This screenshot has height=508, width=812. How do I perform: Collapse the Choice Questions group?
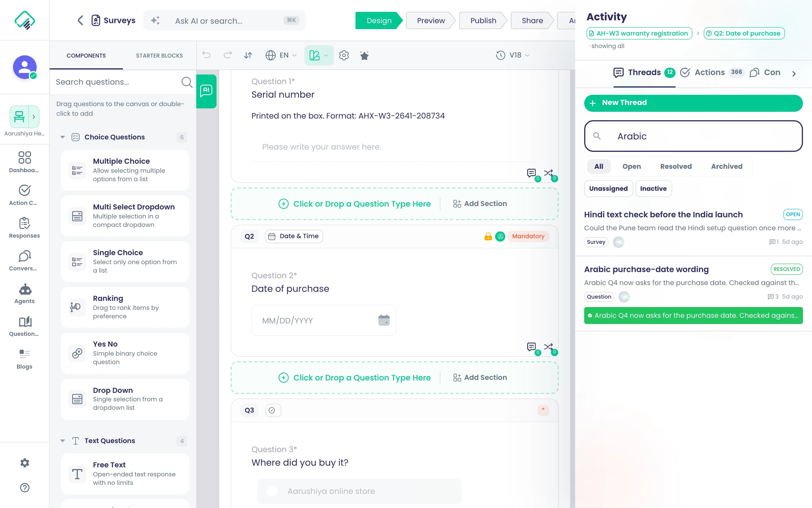pos(62,137)
